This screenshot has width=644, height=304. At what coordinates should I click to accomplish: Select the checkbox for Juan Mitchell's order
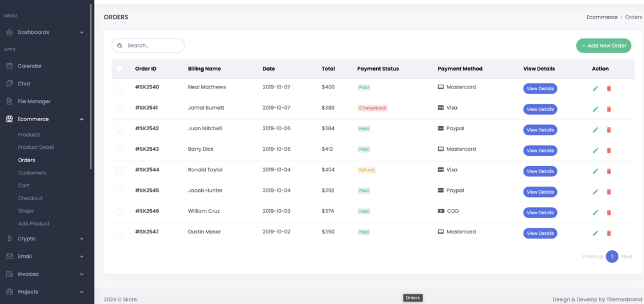[x=120, y=130]
